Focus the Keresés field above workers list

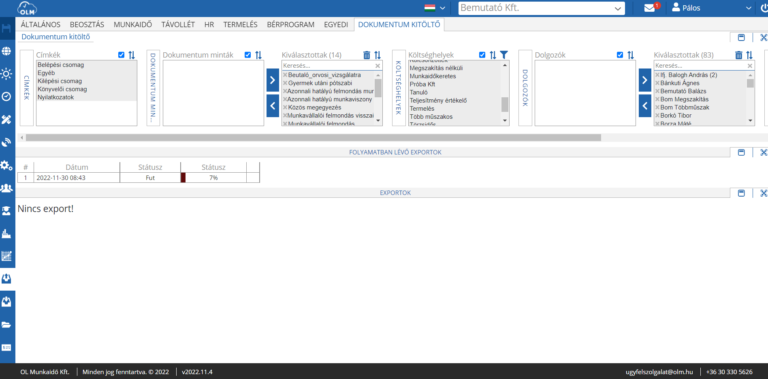tap(701, 66)
